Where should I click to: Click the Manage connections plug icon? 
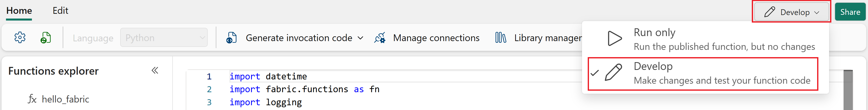click(x=380, y=38)
